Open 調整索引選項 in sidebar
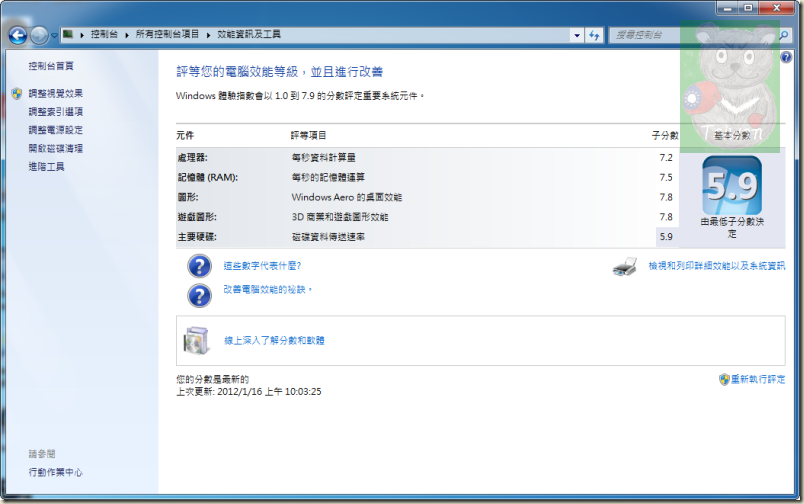804x504 pixels. click(x=55, y=112)
